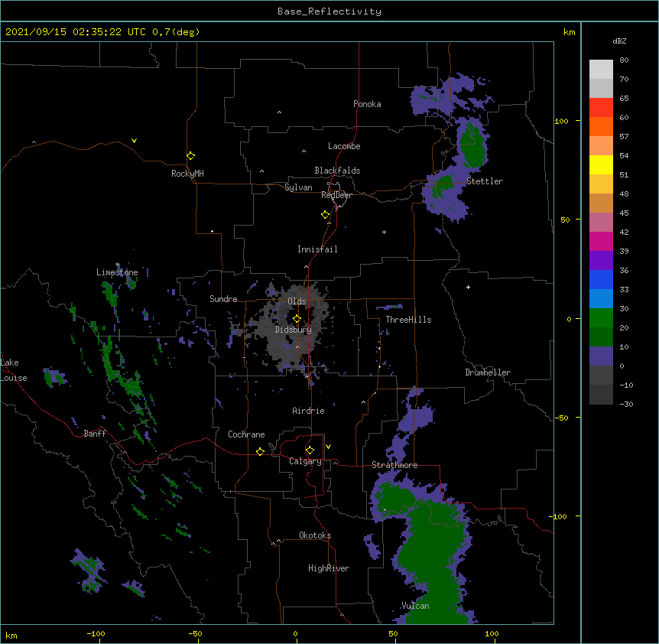Click the km unit label at top right of map
Screen dimensions: 659x644
[x=569, y=32]
